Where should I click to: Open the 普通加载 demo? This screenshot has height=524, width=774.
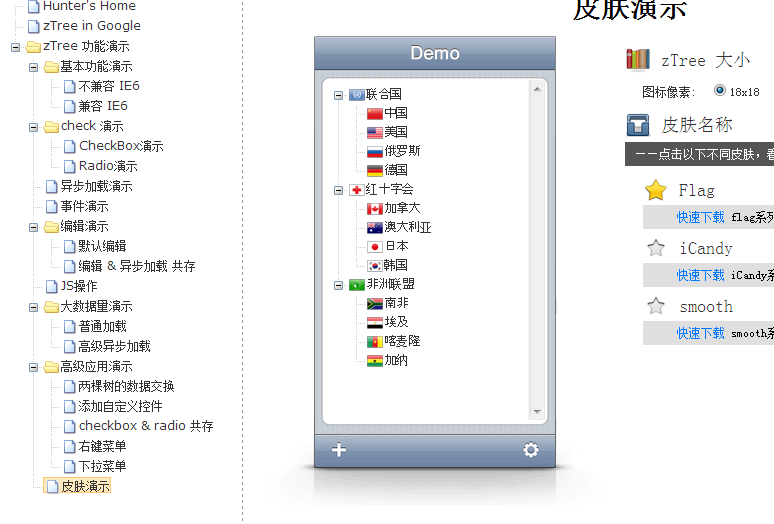pos(102,326)
